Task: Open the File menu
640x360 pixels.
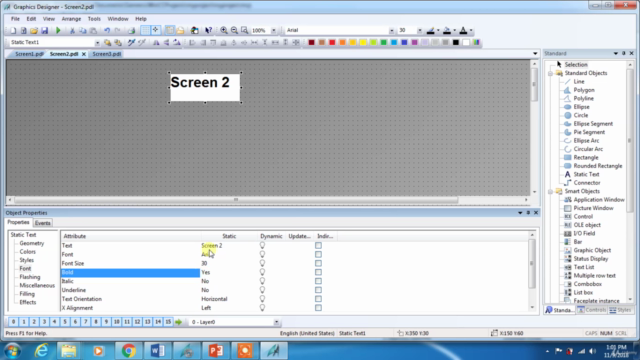Action: pyautogui.click(x=15, y=19)
